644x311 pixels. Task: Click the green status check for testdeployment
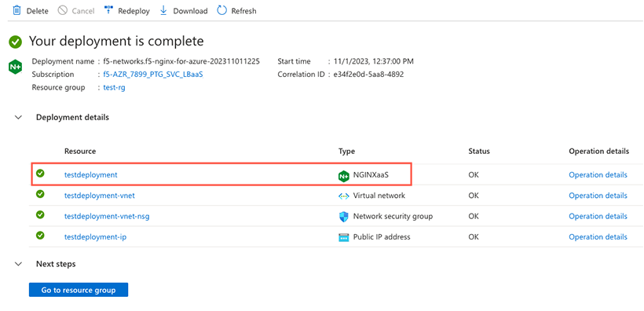click(40, 174)
